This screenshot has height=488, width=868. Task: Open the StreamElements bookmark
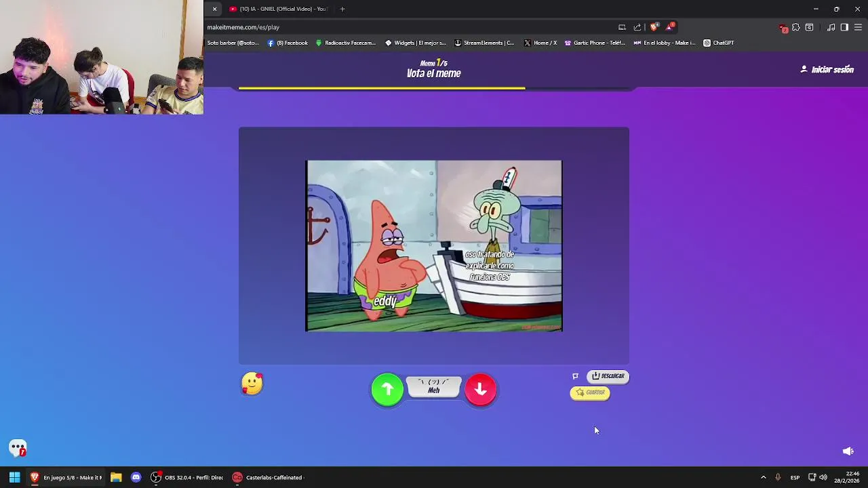[x=484, y=43]
